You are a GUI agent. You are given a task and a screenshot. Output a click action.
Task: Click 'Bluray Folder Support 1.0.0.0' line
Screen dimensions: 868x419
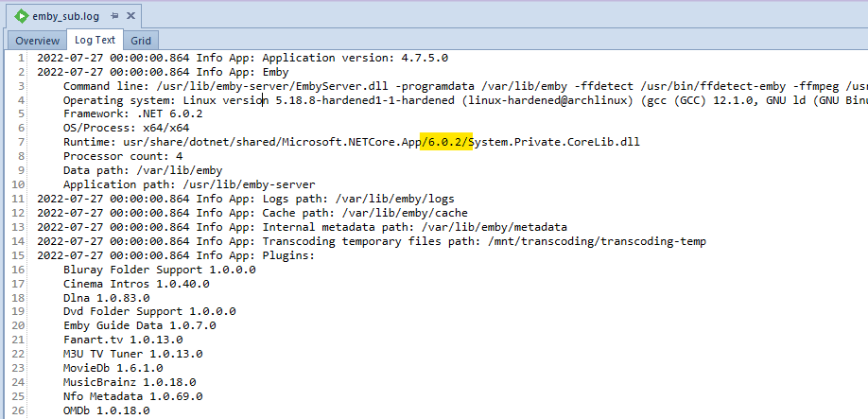click(x=160, y=270)
